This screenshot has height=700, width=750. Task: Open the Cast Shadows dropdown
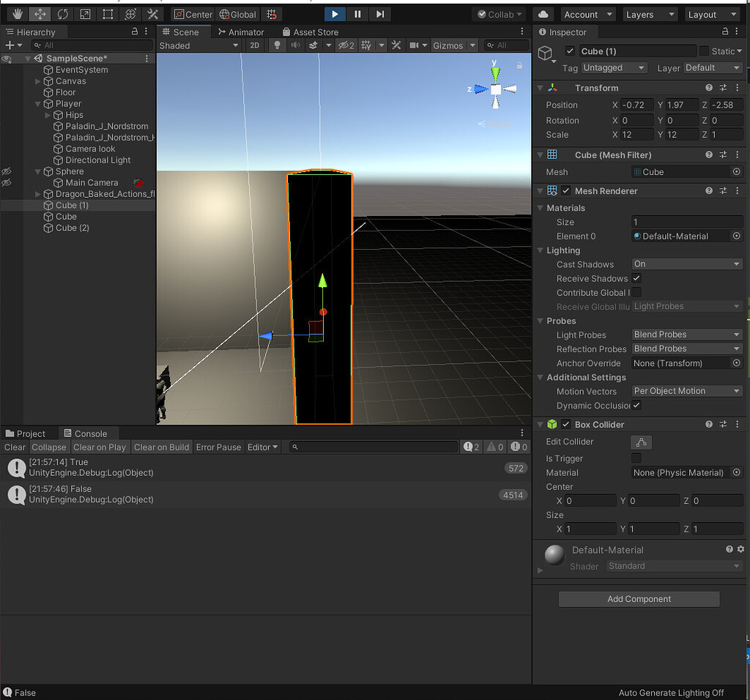click(x=686, y=264)
